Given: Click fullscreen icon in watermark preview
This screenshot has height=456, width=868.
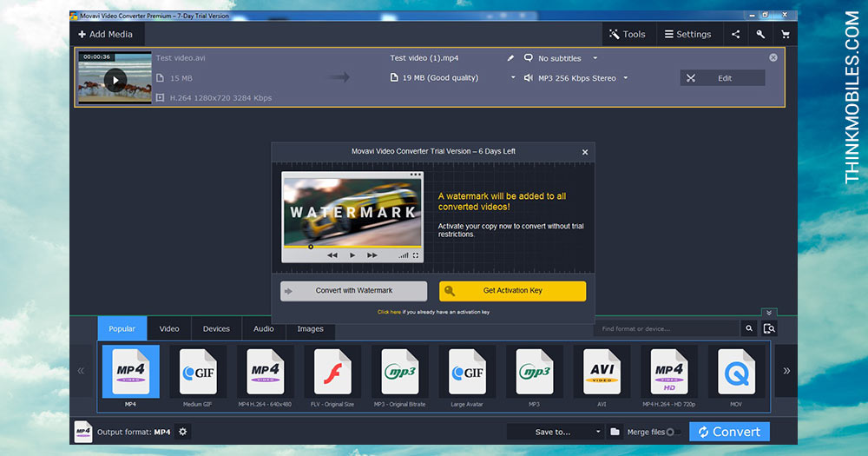Looking at the screenshot, I should pos(416,255).
